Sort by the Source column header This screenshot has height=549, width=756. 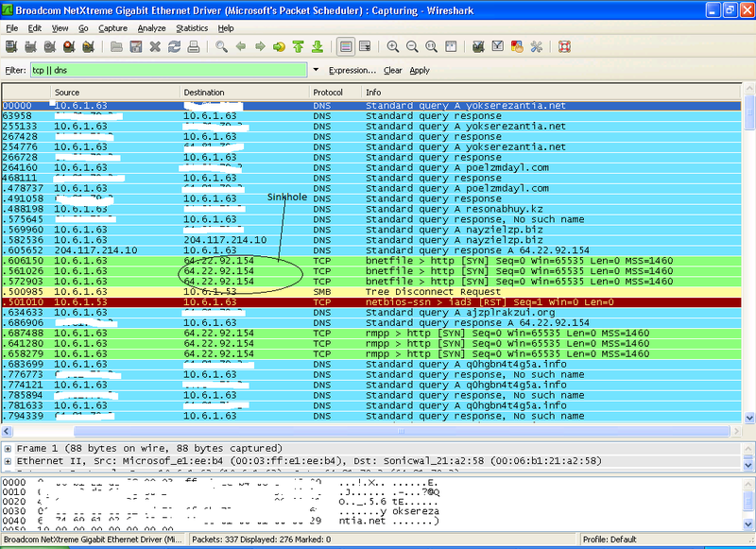(x=115, y=92)
